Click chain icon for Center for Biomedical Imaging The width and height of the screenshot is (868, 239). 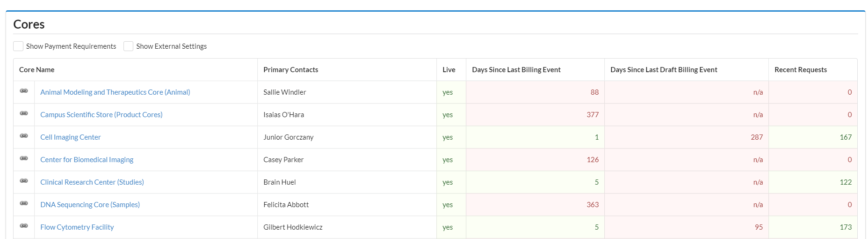(x=24, y=158)
